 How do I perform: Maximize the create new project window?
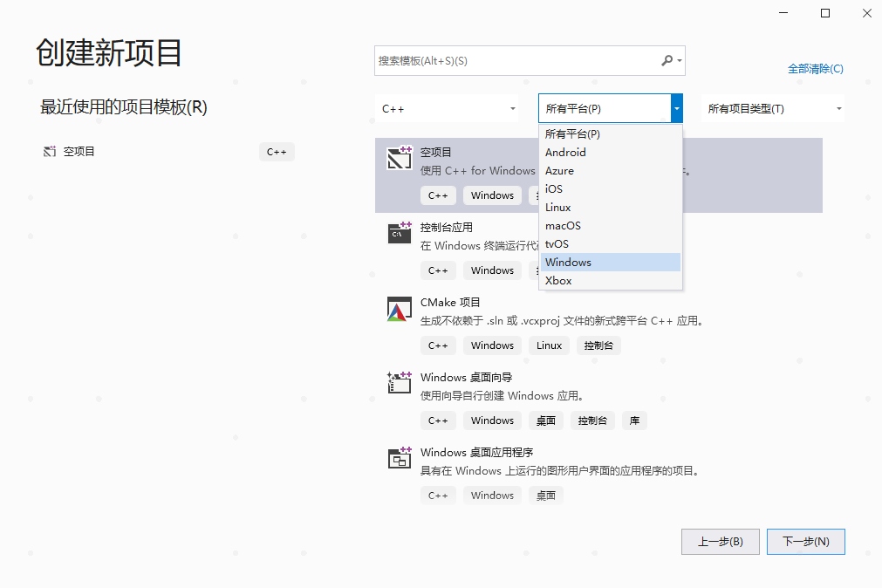825,13
